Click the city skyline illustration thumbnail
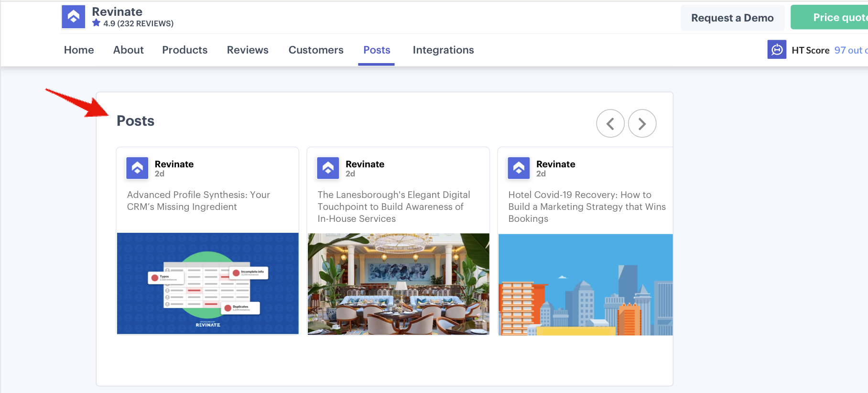868x393 pixels. click(x=586, y=284)
